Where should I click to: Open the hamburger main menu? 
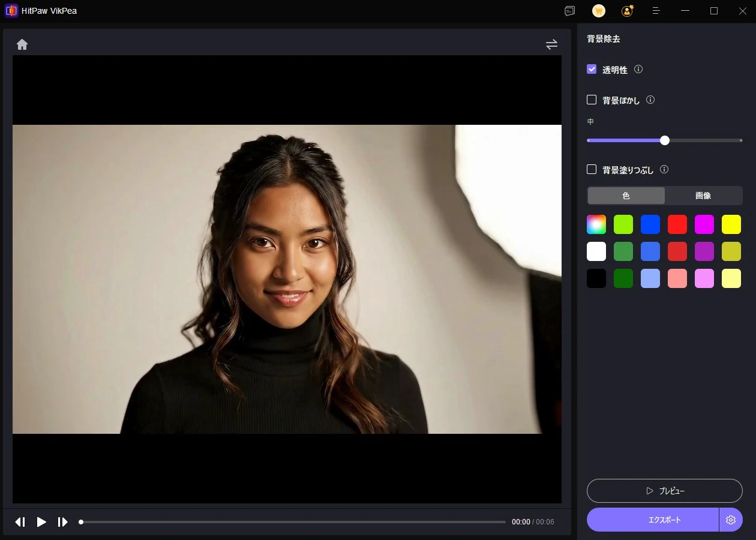pyautogui.click(x=656, y=11)
